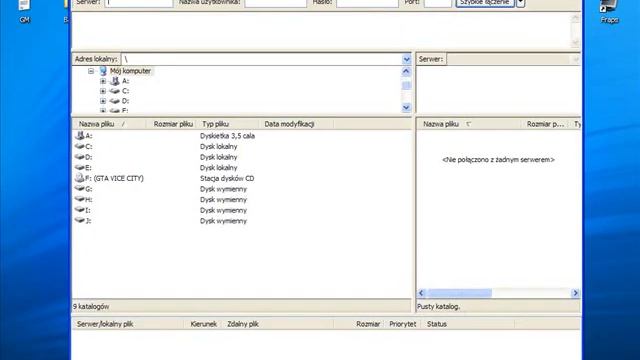Sort the remote list by Nazwa pliku column

469,124
